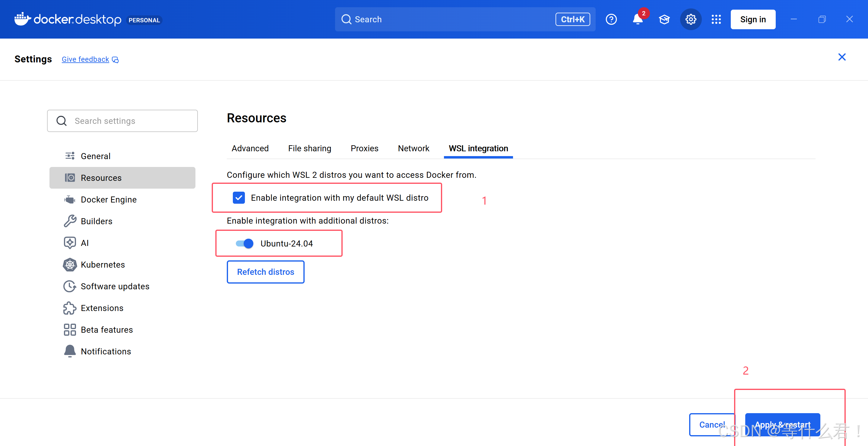
Task: Go to AI settings section
Action: pyautogui.click(x=84, y=243)
